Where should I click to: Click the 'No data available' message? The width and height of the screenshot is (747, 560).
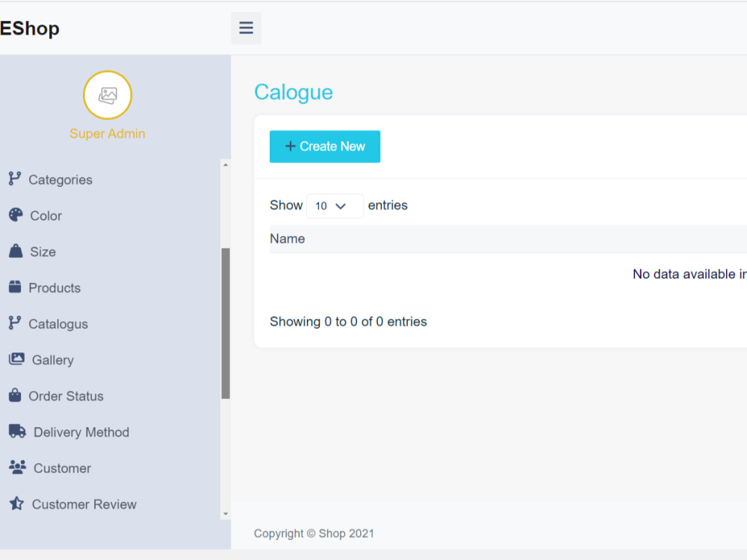(x=689, y=274)
